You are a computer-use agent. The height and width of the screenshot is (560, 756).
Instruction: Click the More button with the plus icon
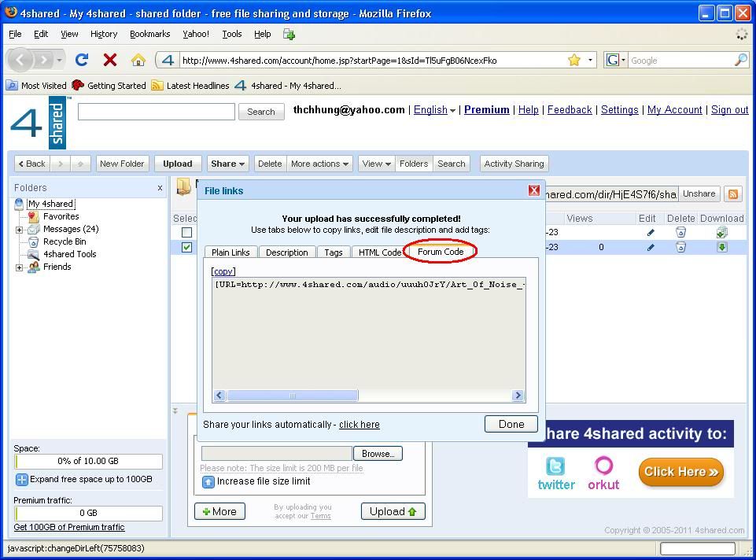coord(219,511)
